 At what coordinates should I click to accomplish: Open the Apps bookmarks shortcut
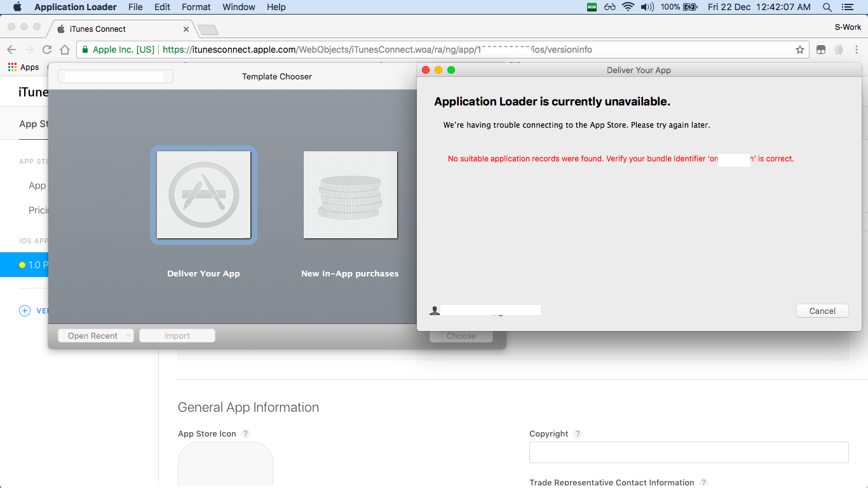point(24,67)
